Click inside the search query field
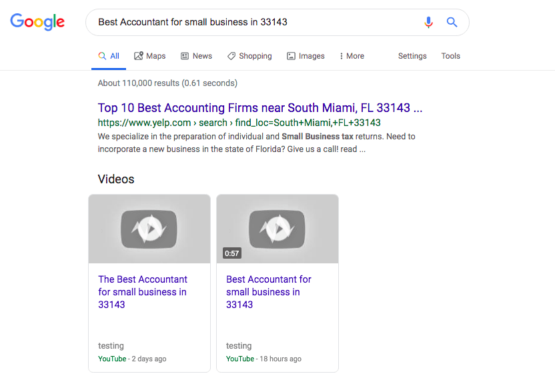The height and width of the screenshot is (392, 555). (x=253, y=22)
